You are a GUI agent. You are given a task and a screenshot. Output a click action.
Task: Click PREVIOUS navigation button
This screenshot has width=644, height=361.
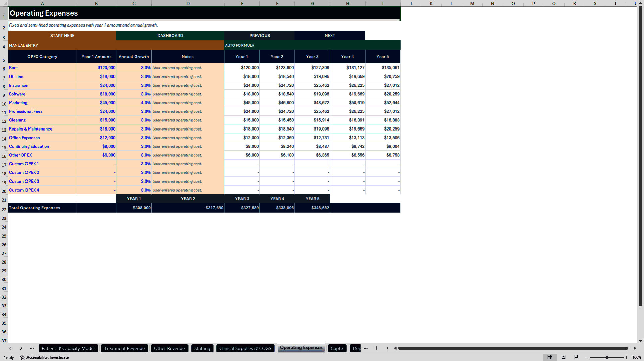coord(260,36)
